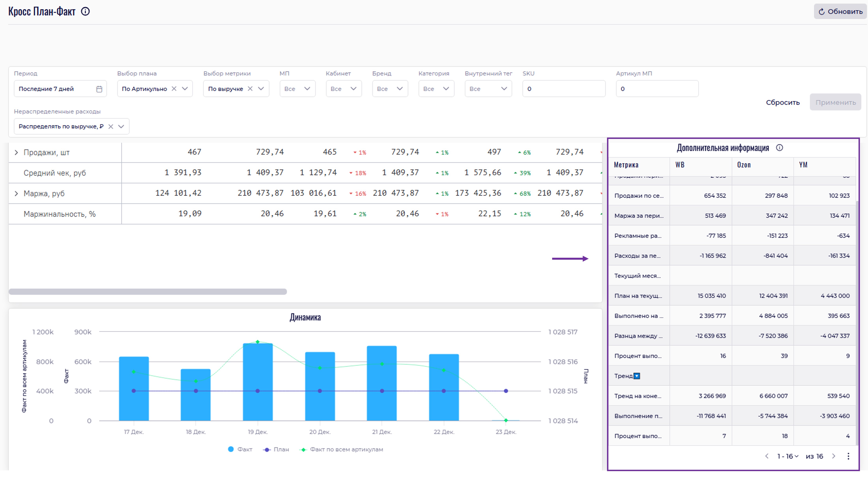868x479 pixels.
Task: Go to previous page in additional info table
Action: click(767, 457)
